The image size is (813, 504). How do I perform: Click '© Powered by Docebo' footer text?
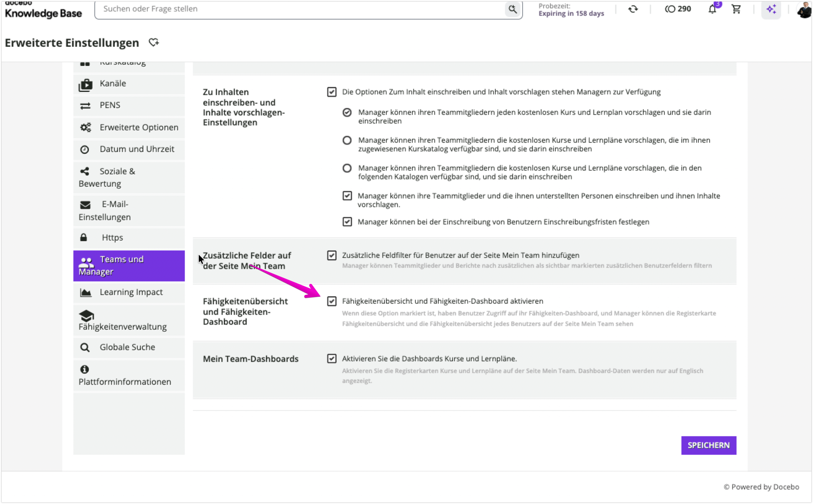tap(761, 487)
